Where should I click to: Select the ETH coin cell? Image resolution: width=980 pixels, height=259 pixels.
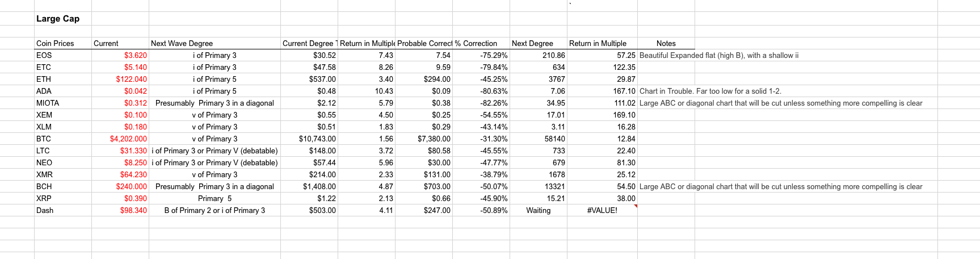click(x=63, y=79)
